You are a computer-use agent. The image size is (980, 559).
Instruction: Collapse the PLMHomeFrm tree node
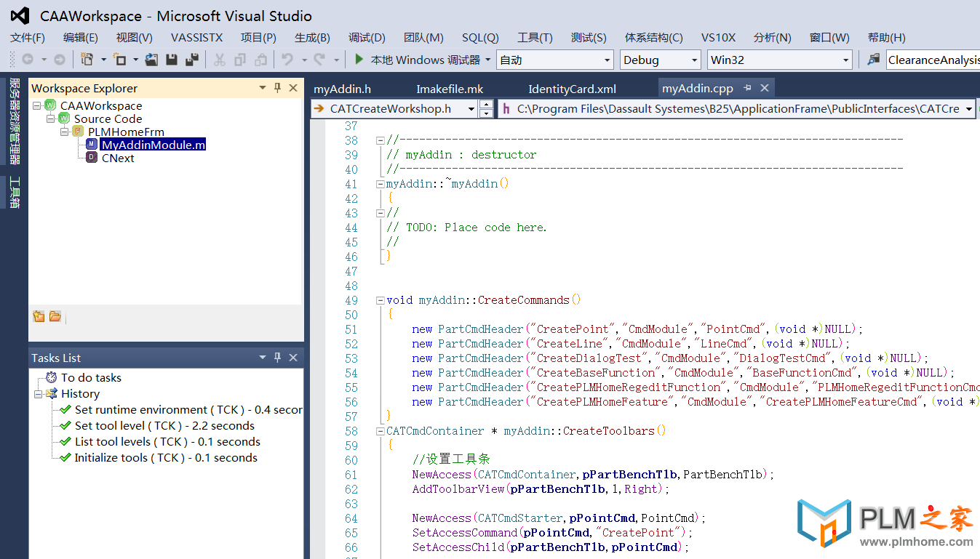tap(65, 132)
